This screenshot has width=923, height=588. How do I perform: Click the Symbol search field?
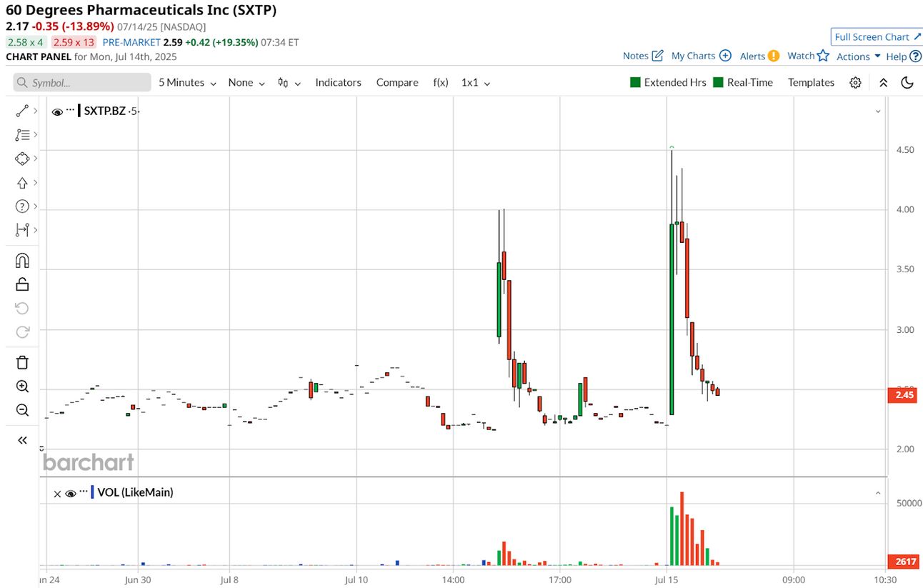[82, 83]
